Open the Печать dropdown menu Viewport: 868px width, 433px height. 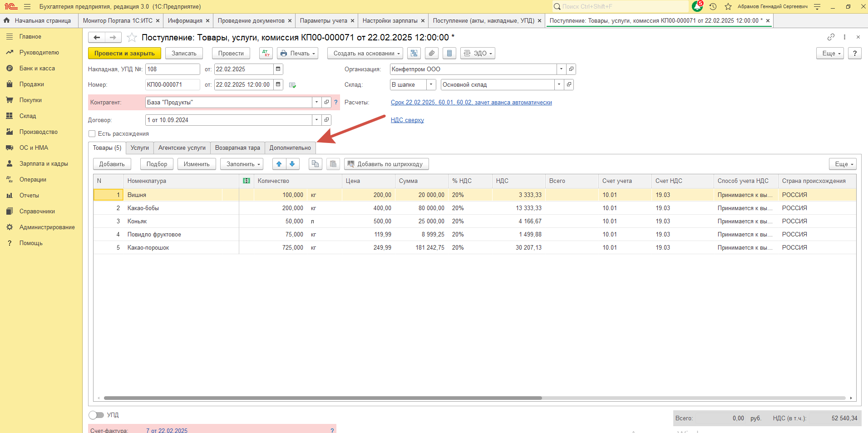pyautogui.click(x=297, y=53)
